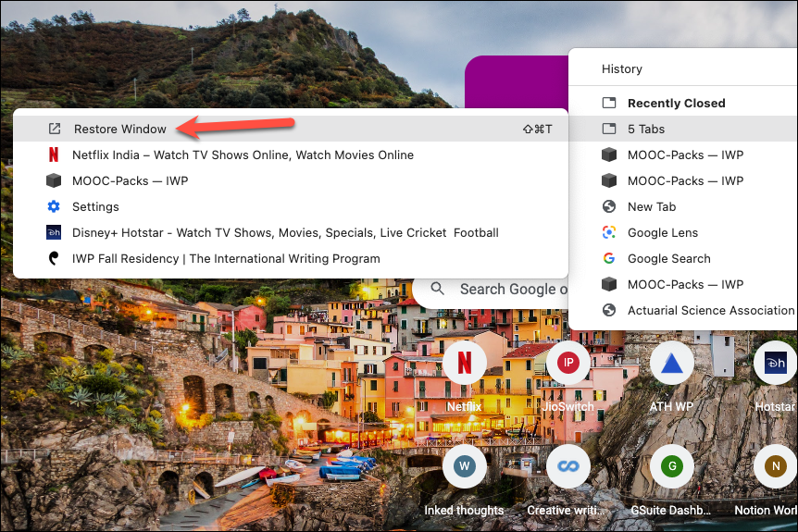Viewport: 798px width, 532px height.
Task: Open Actuarial Science Association history entry
Action: click(683, 311)
